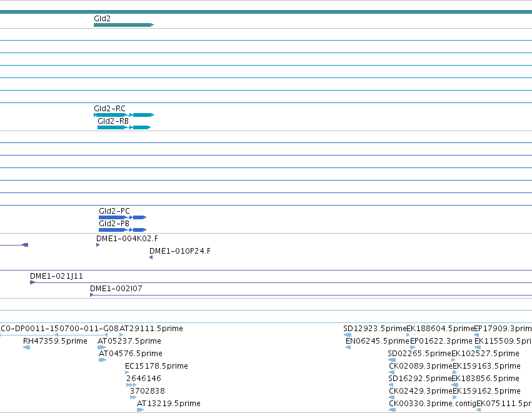Select the AT04576.5prime EST label
This screenshot has height=413, width=532.
point(131,354)
